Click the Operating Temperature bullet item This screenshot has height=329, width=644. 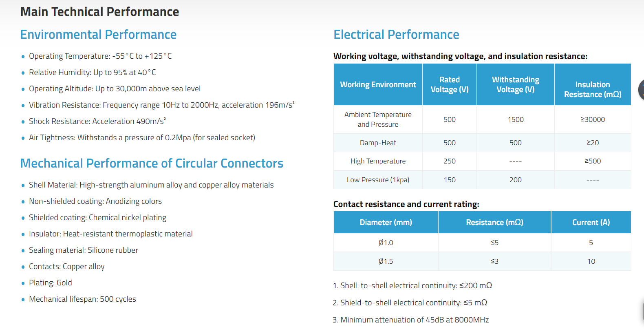coord(100,56)
